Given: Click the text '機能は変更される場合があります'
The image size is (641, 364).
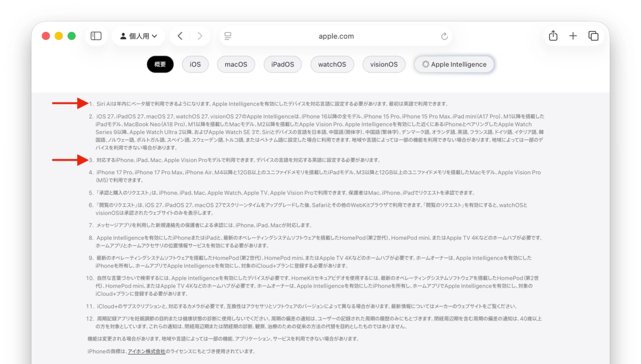Looking at the screenshot, I should coord(223,339).
